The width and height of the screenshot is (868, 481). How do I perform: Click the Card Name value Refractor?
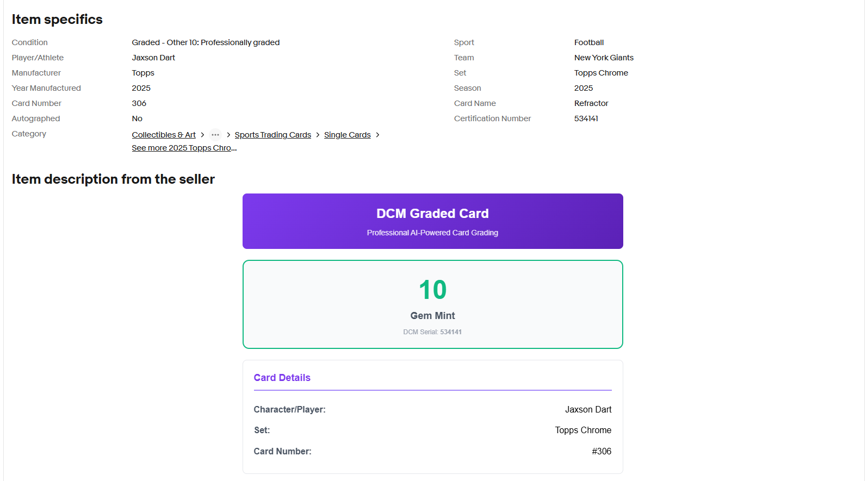click(x=591, y=103)
